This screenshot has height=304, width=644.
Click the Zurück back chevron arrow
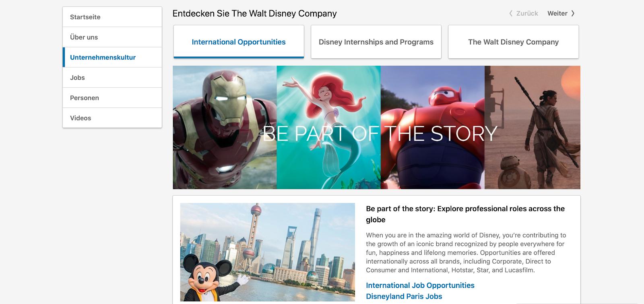(x=511, y=13)
